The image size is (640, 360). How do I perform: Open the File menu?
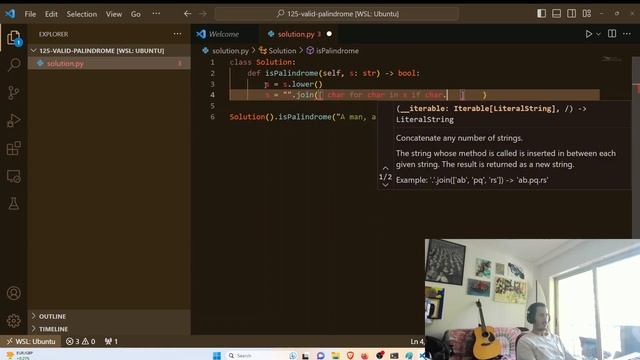[x=30, y=14]
